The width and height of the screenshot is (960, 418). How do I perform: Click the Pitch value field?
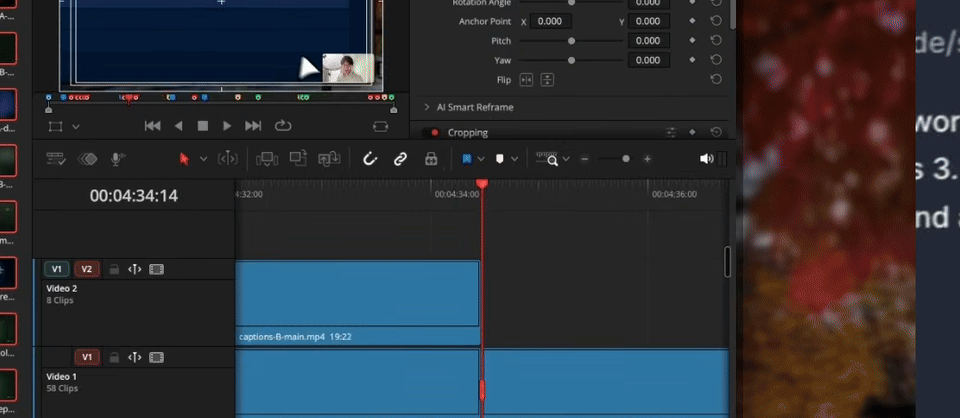point(648,41)
